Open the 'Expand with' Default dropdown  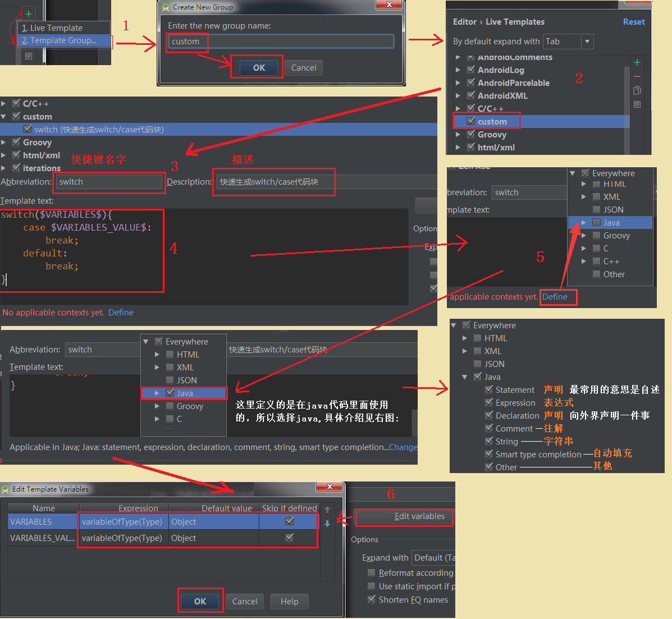click(433, 558)
